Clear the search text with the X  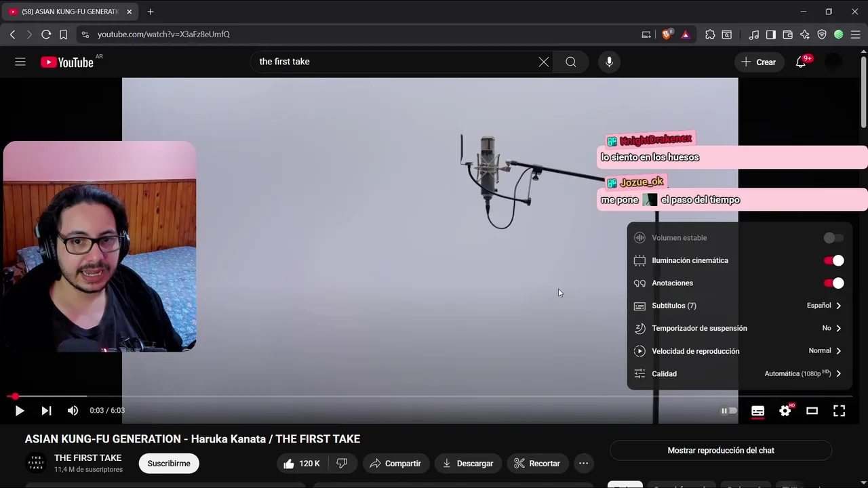point(544,62)
